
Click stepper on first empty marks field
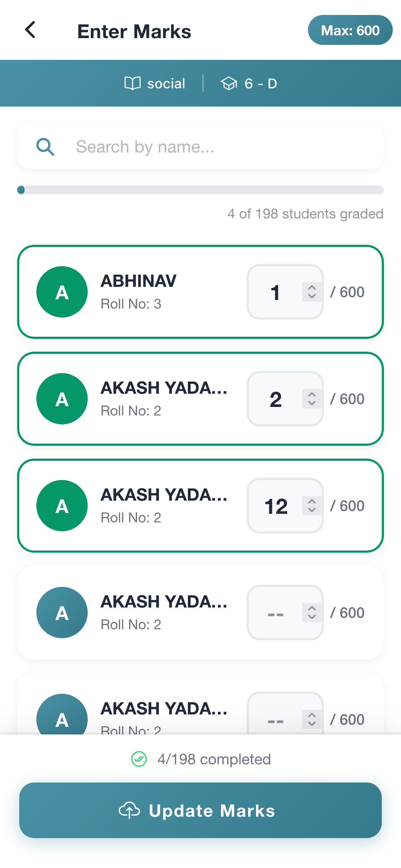pos(312,613)
